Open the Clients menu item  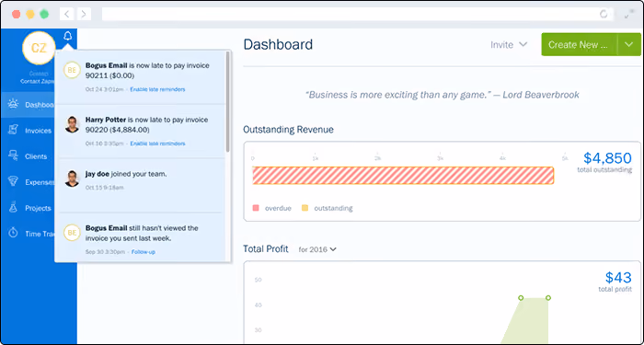coord(28,156)
